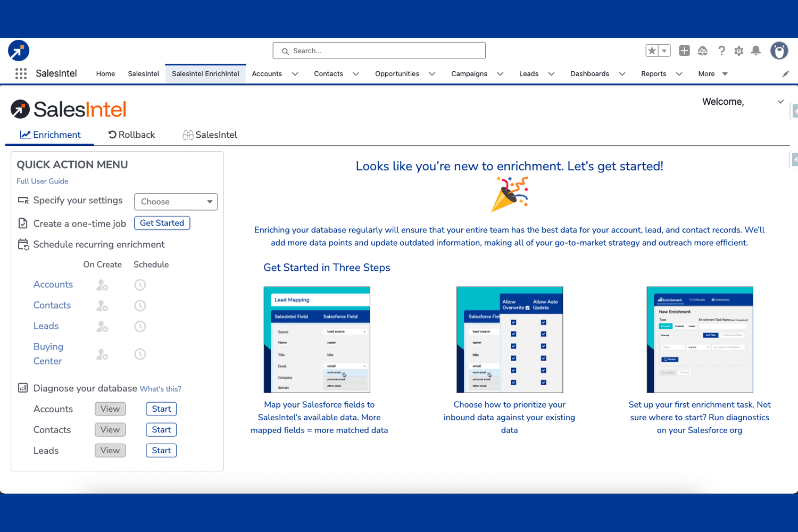Open the What's this? link
The width and height of the screenshot is (798, 532).
(x=161, y=389)
